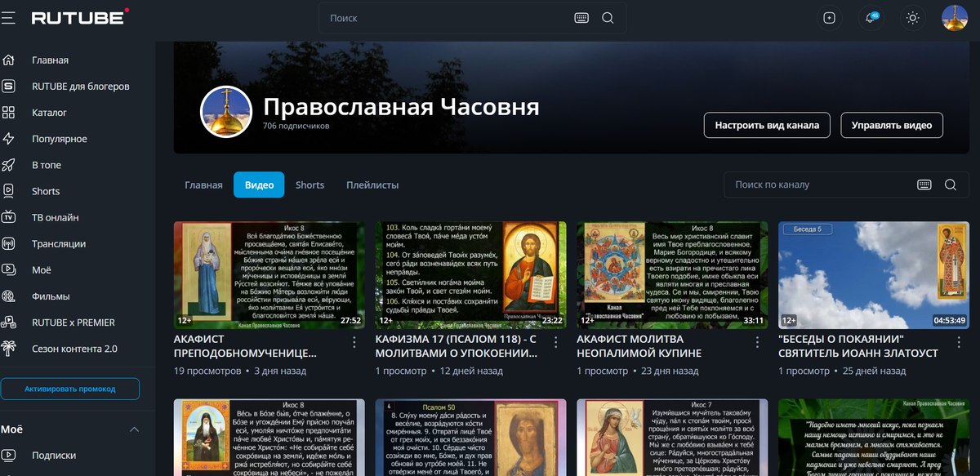Switch to the Shorts channel tab

coord(310,185)
